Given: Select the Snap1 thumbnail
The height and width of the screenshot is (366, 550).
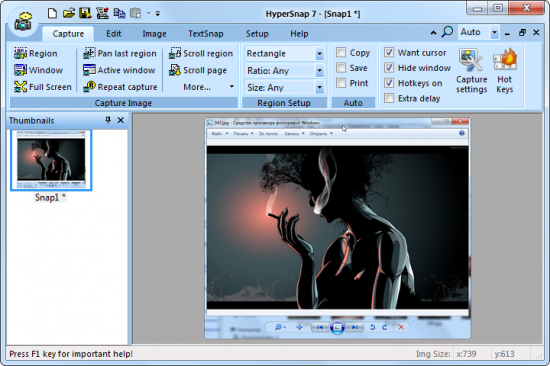Looking at the screenshot, I should click(x=51, y=160).
